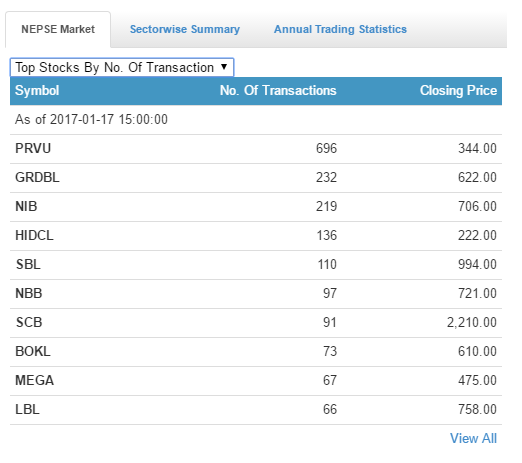Screen dimensions: 522x463
Task: Click the 994.00 closing price for SBL
Action: tap(477, 265)
